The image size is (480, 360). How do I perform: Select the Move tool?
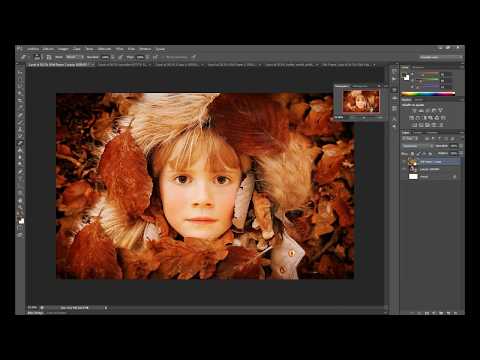[x=20, y=72]
